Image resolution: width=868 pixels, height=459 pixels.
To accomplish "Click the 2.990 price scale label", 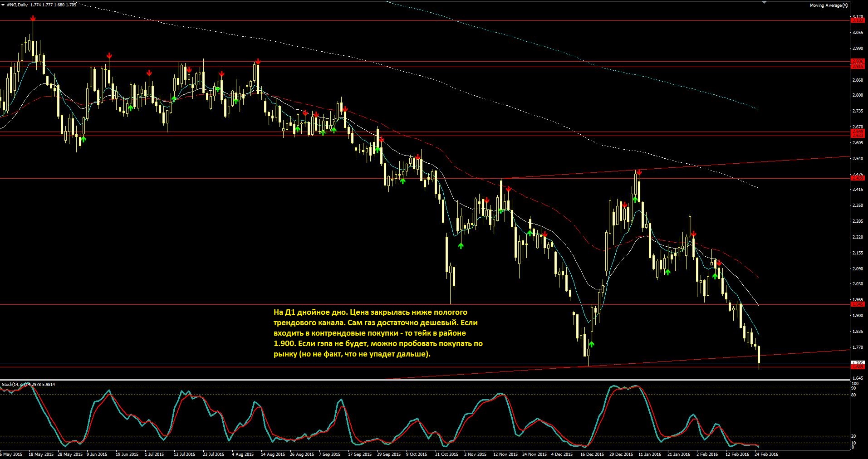I will (857, 49).
